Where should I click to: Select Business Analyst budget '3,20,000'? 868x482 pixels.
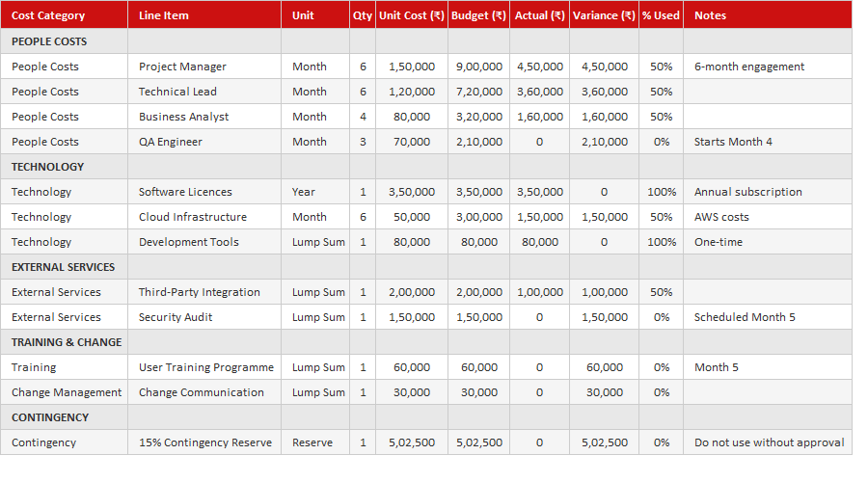479,117
